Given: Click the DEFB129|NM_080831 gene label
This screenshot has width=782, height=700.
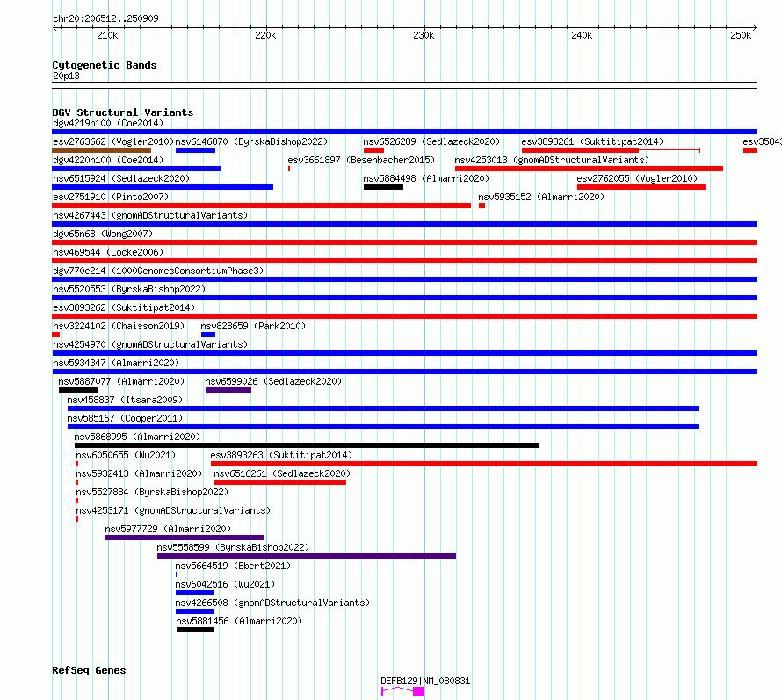Looking at the screenshot, I should (425, 681).
